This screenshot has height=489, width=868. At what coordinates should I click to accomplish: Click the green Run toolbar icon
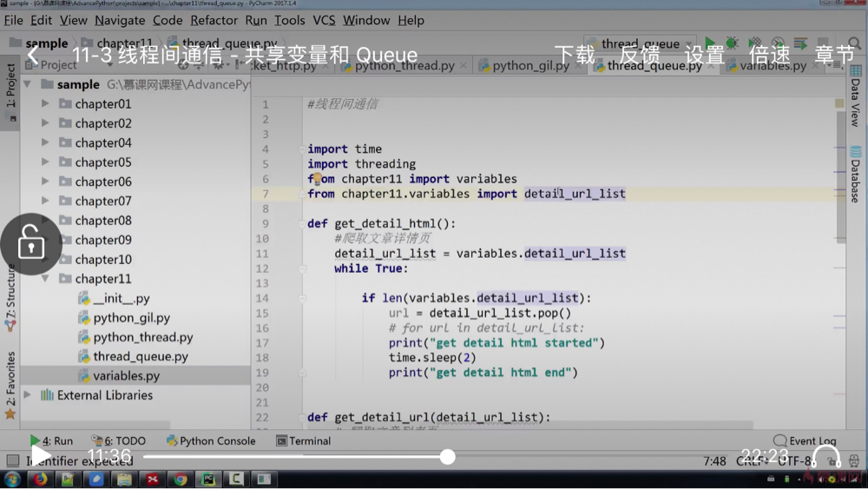point(710,43)
